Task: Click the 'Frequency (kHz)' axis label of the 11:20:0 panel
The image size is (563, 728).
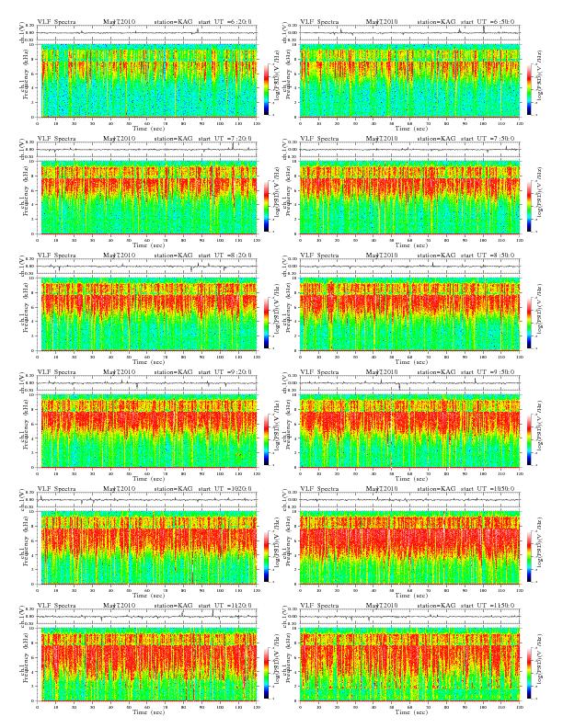Action: (27, 657)
